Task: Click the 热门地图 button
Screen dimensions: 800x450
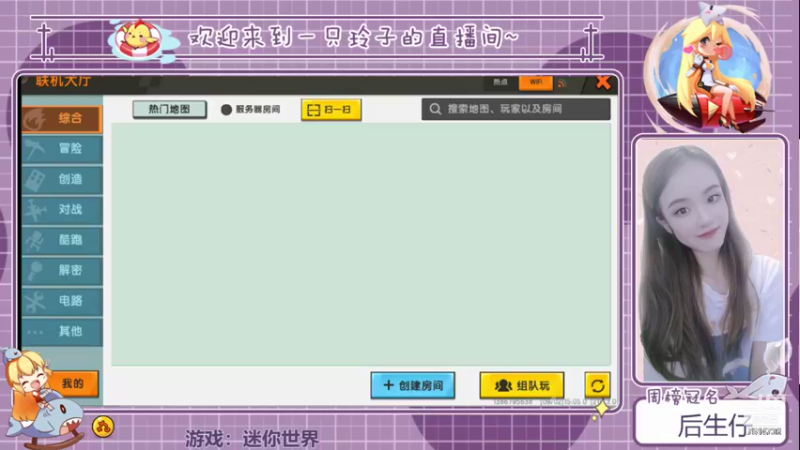Action: [x=169, y=109]
